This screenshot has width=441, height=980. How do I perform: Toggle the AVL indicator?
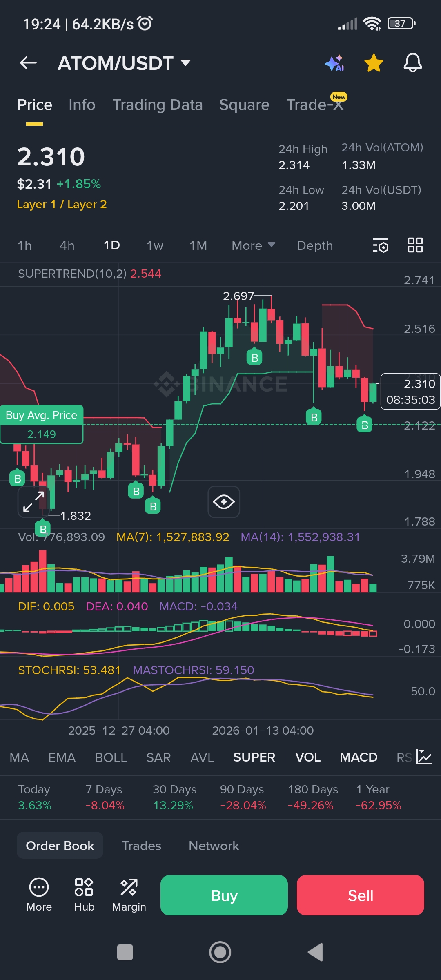(x=202, y=757)
